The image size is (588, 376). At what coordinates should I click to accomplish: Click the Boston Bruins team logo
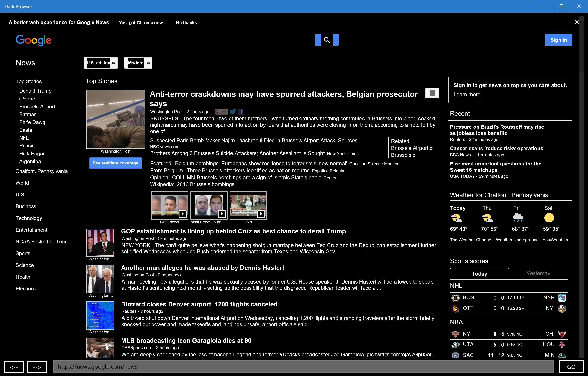(x=455, y=298)
